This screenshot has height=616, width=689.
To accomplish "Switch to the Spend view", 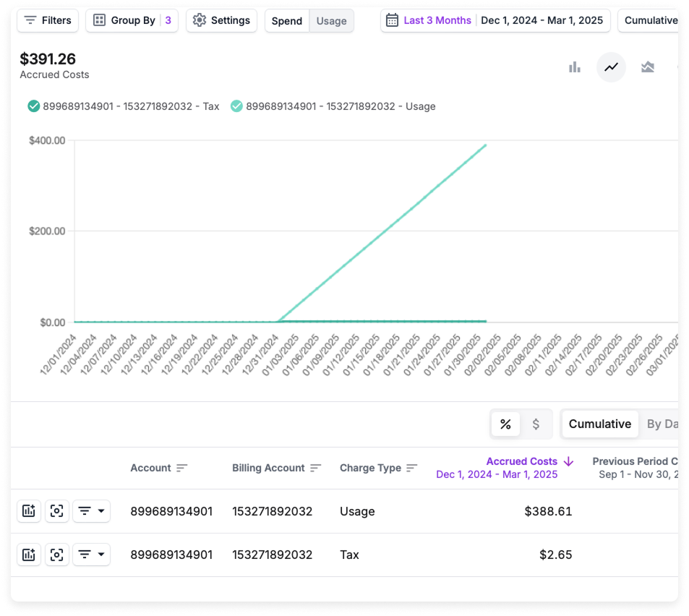I will 287,21.
